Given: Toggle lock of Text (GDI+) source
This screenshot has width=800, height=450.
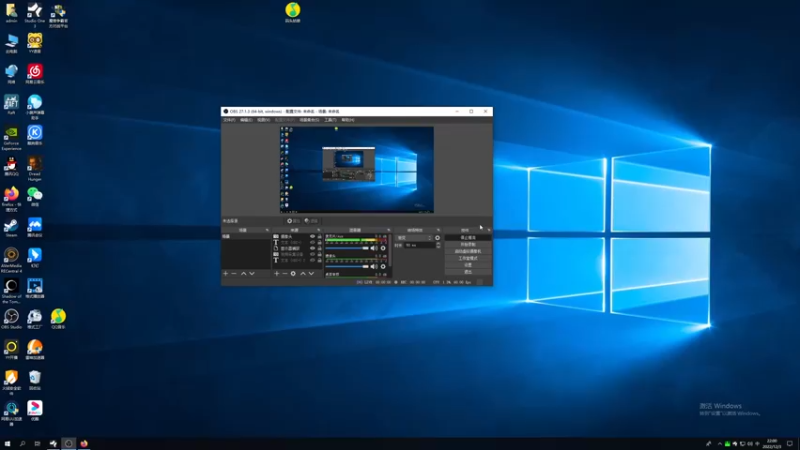Looking at the screenshot, I should [x=320, y=242].
